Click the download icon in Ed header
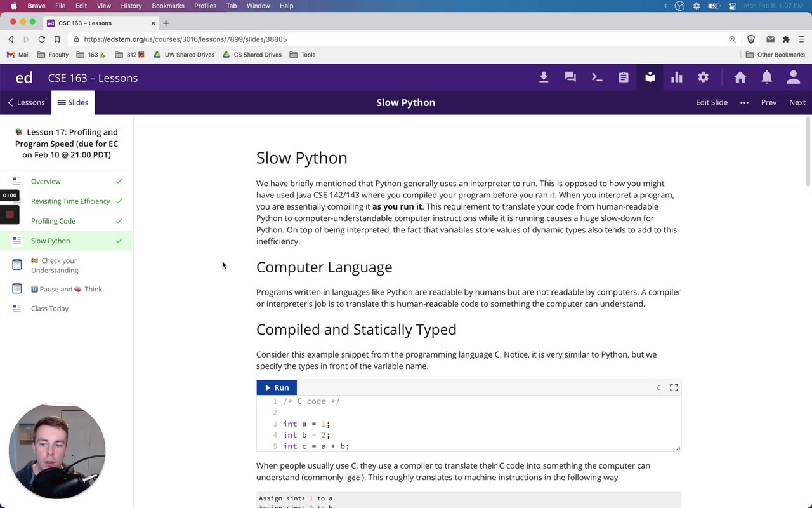812x508 pixels. [x=544, y=77]
